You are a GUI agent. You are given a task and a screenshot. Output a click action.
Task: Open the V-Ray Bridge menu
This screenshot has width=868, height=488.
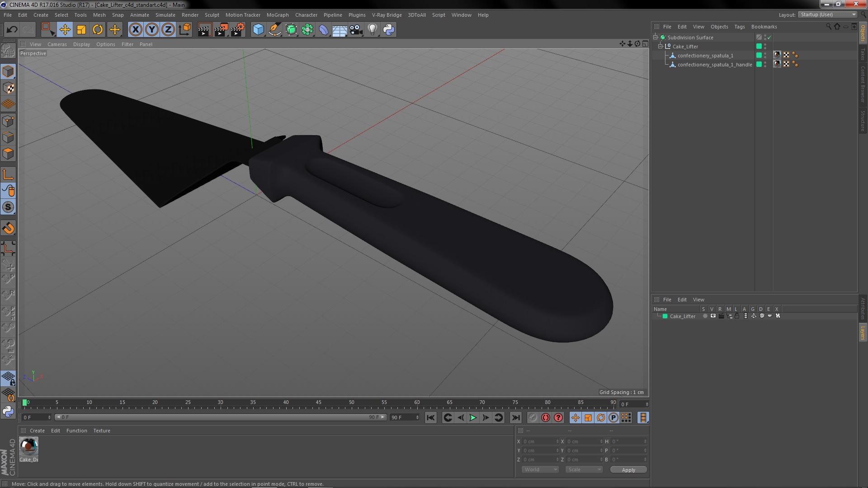pyautogui.click(x=387, y=15)
